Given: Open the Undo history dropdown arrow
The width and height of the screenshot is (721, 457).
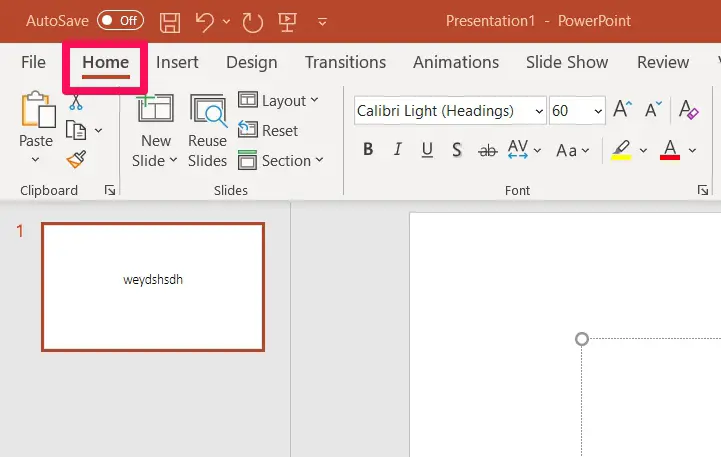Looking at the screenshot, I should [x=226, y=21].
